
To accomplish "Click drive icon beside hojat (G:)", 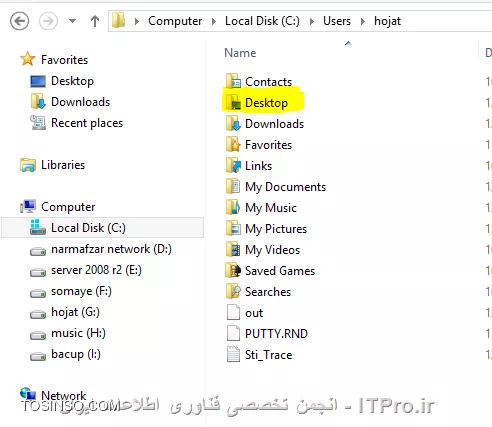I will [x=38, y=314].
